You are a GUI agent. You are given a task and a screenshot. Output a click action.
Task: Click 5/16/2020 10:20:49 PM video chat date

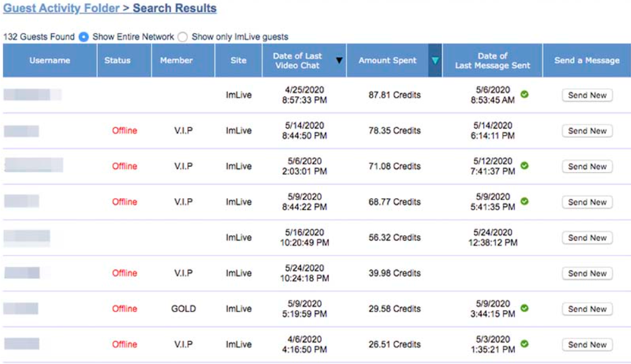[x=305, y=237]
